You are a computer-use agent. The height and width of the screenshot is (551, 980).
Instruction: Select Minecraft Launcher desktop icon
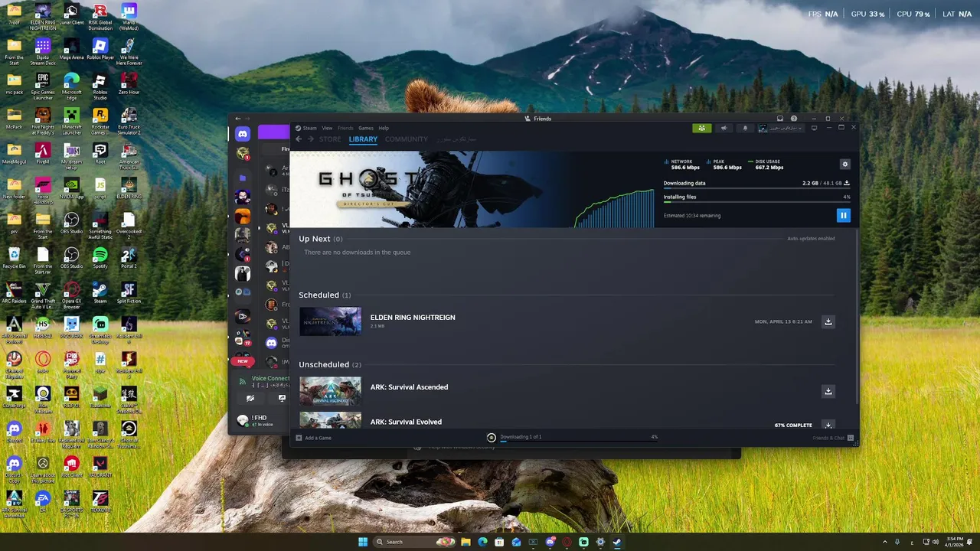pyautogui.click(x=71, y=121)
